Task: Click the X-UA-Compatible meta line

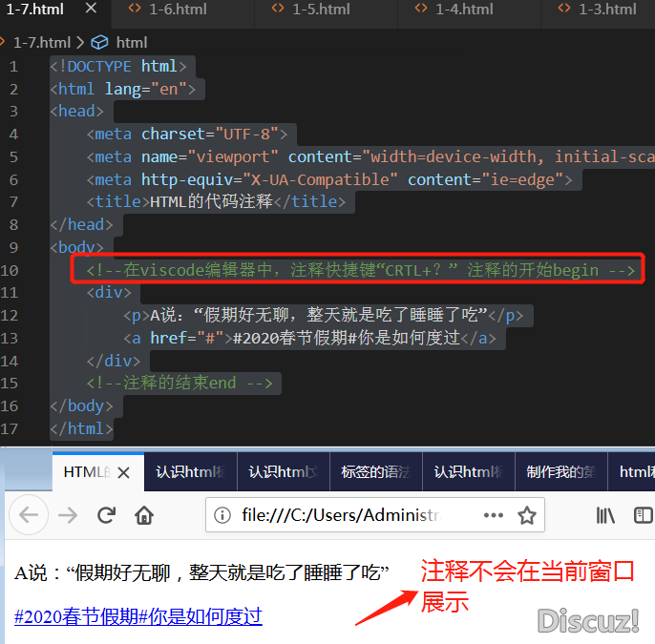Action: tap(329, 180)
